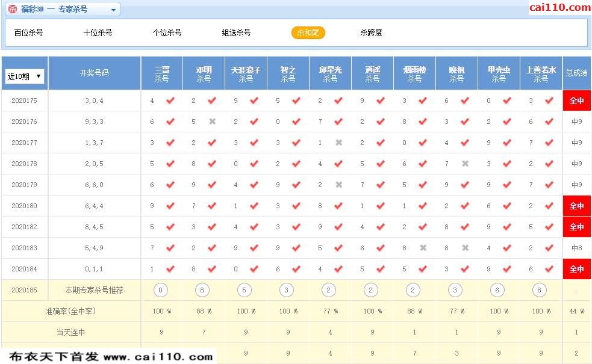Screen dimensions: 592x364
Task: Click the red checkmark for 上善若水 in 2020175
Action: click(x=549, y=100)
